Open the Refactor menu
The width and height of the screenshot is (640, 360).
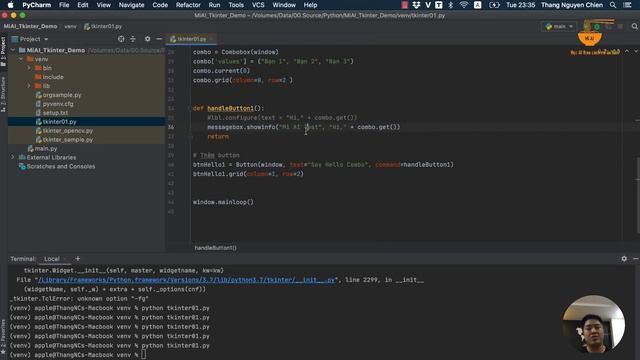[188, 5]
